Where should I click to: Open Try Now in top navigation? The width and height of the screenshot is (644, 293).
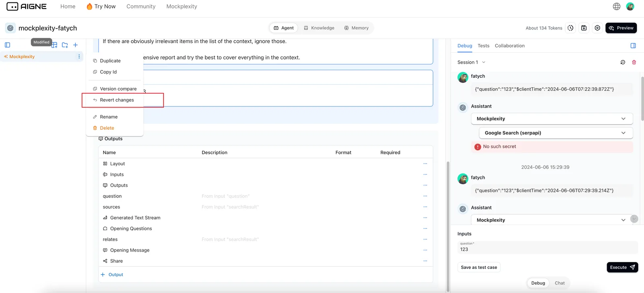coord(101,6)
